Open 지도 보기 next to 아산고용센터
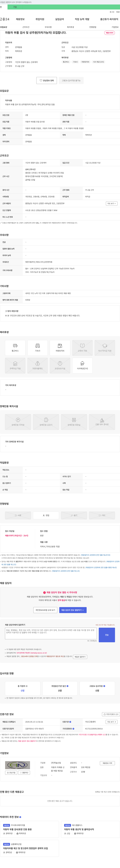 [x=112, y=722]
